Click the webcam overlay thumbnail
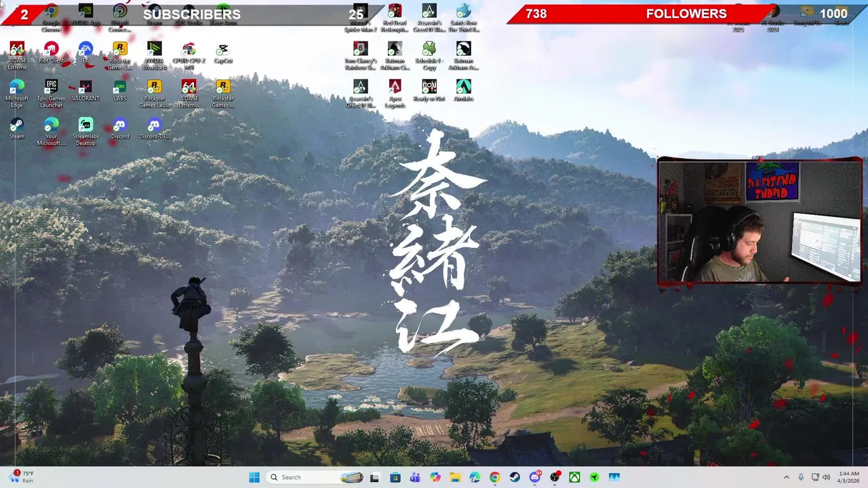868x488 pixels. click(759, 221)
